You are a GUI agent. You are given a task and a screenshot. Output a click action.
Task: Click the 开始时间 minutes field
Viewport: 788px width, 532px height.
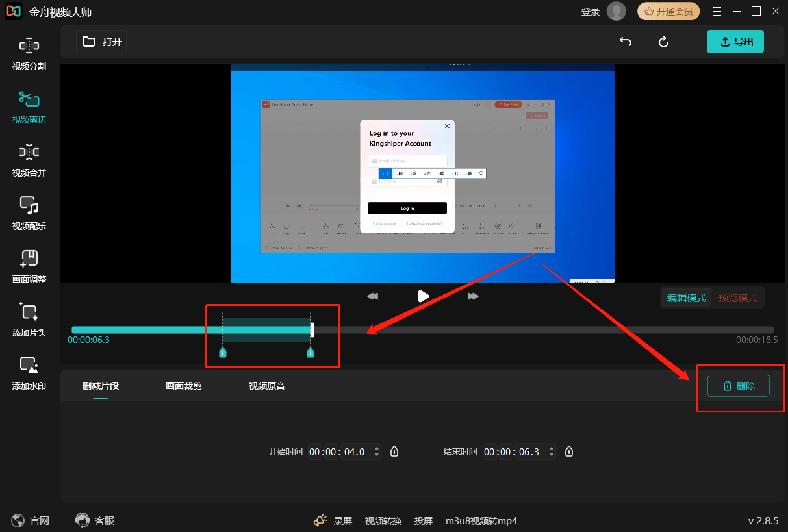tap(332, 451)
